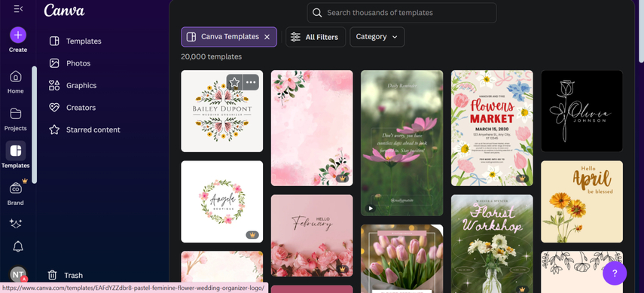Remove the Canva Templates filter chip
This screenshot has width=644, height=293.
267,37
